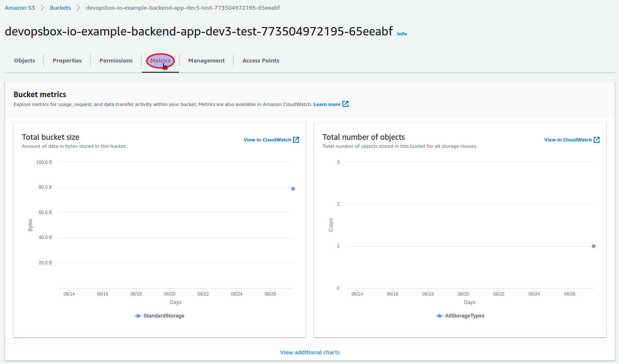Toggle the StandardStorage series visibility

point(159,315)
